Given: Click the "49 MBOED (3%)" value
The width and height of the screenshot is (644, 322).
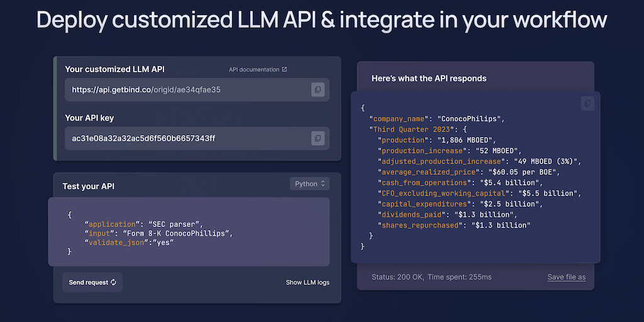Looking at the screenshot, I should [545, 162].
